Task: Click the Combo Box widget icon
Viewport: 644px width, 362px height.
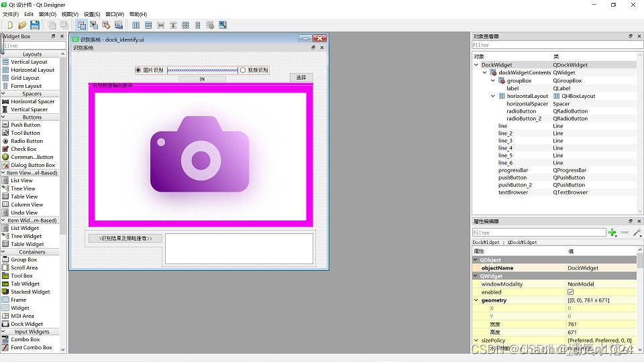Action: pyautogui.click(x=5, y=339)
